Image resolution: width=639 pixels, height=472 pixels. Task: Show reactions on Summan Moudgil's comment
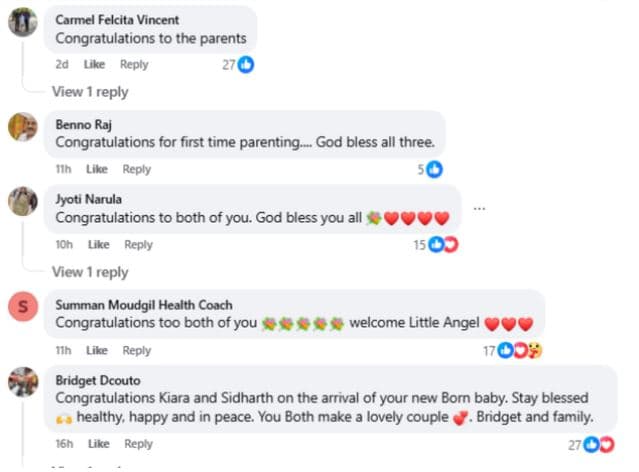(x=513, y=350)
